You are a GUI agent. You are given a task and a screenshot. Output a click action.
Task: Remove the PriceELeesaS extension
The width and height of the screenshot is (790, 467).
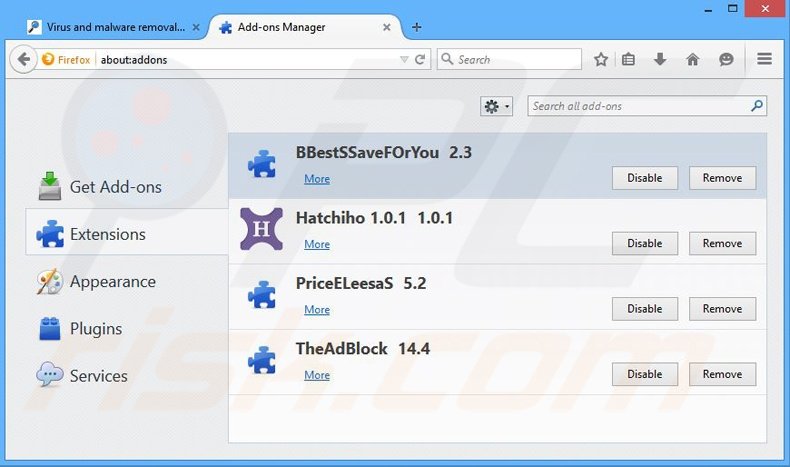coord(722,309)
